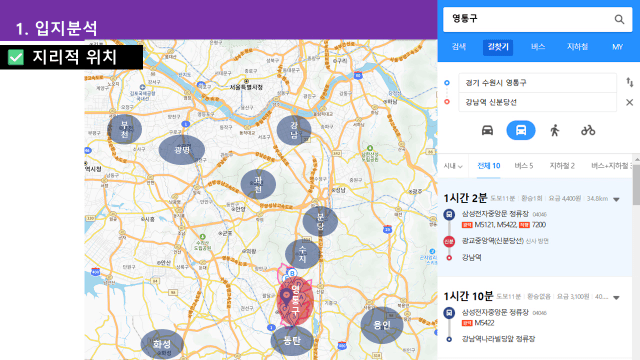The width and height of the screenshot is (640, 360).
Task: Expand the 1시간 2분 route details
Action: coord(616,199)
